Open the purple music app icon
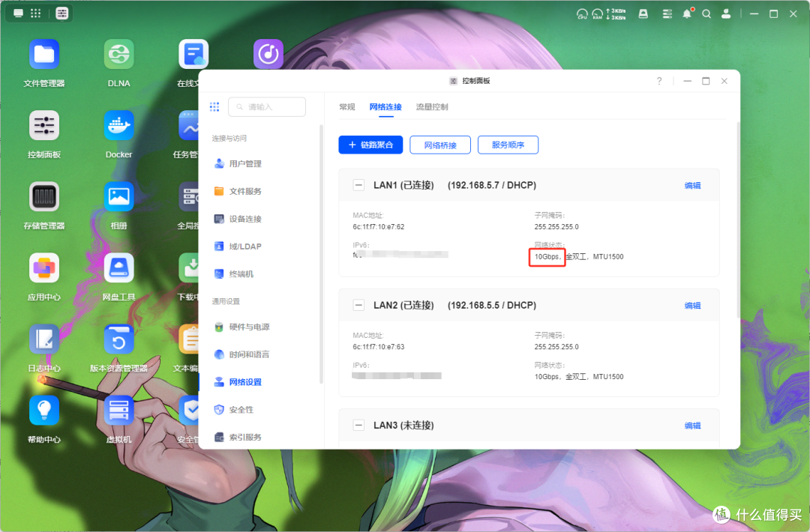This screenshot has height=532, width=810. (x=268, y=54)
